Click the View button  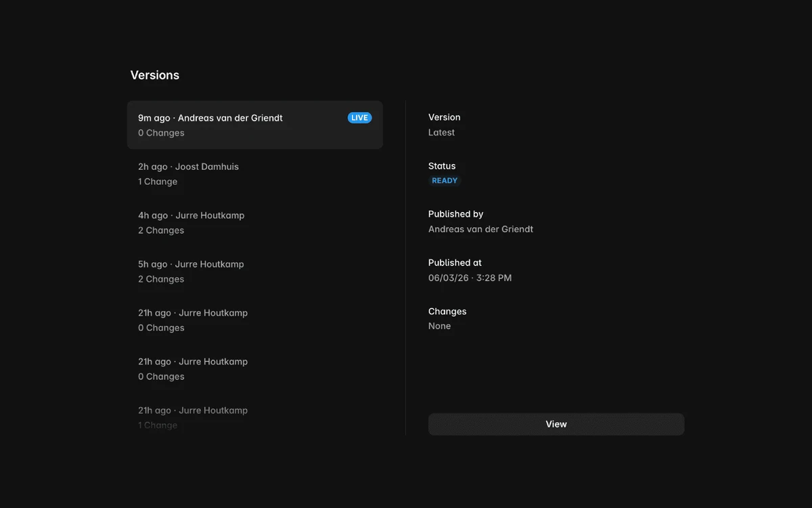click(x=556, y=424)
